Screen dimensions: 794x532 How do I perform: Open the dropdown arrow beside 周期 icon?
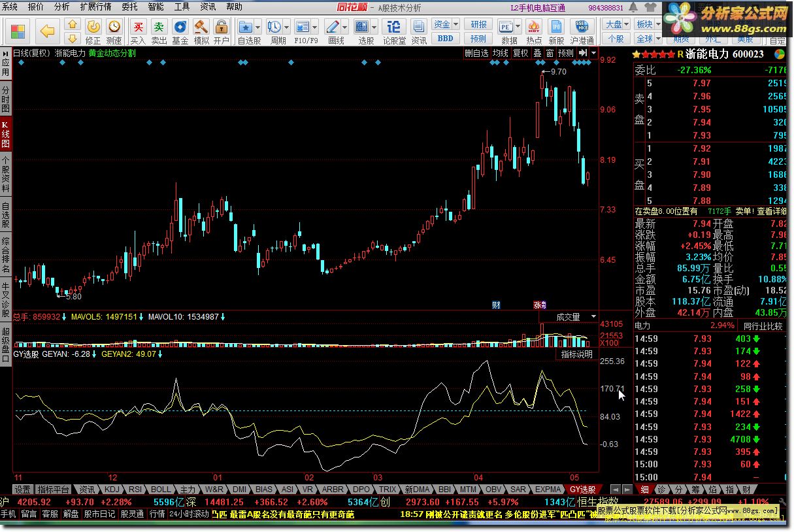(x=288, y=27)
